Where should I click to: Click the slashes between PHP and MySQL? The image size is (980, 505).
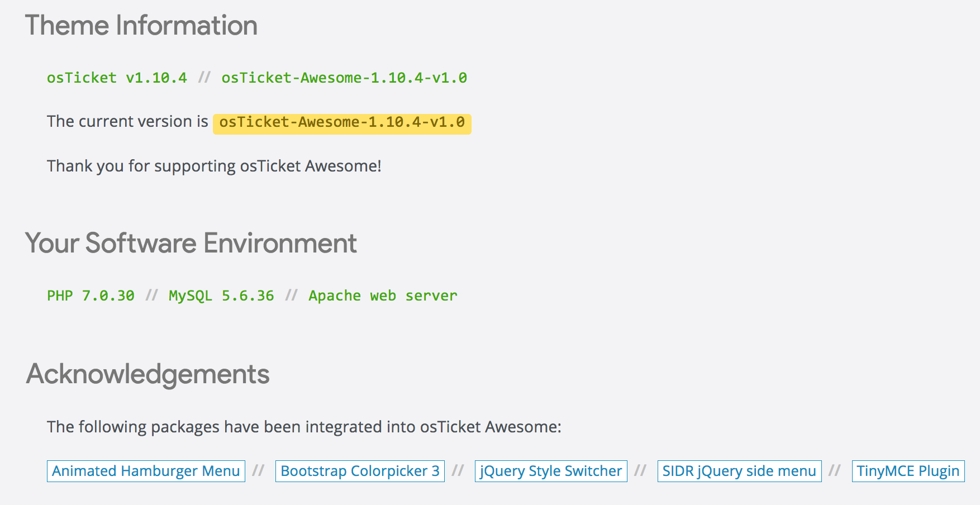click(151, 296)
